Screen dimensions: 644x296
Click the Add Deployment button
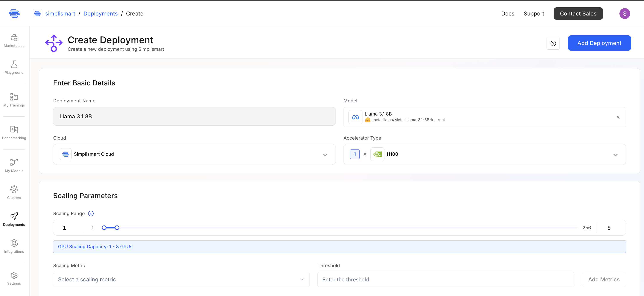[x=599, y=43]
